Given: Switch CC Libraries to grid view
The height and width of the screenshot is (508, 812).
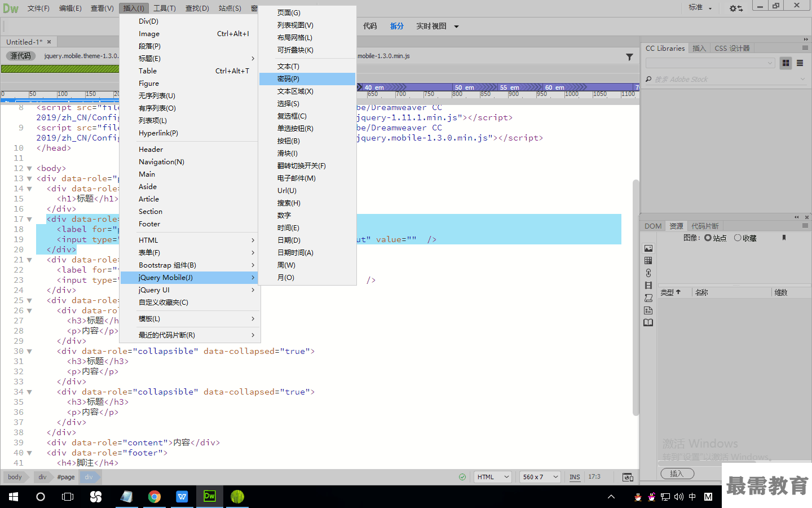Looking at the screenshot, I should click(785, 63).
